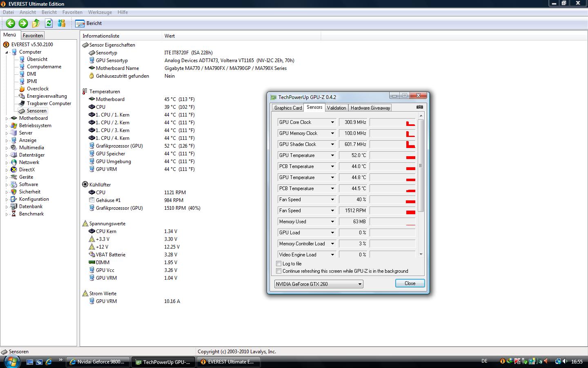Select the DMI tree item
The height and width of the screenshot is (368, 588).
point(31,74)
